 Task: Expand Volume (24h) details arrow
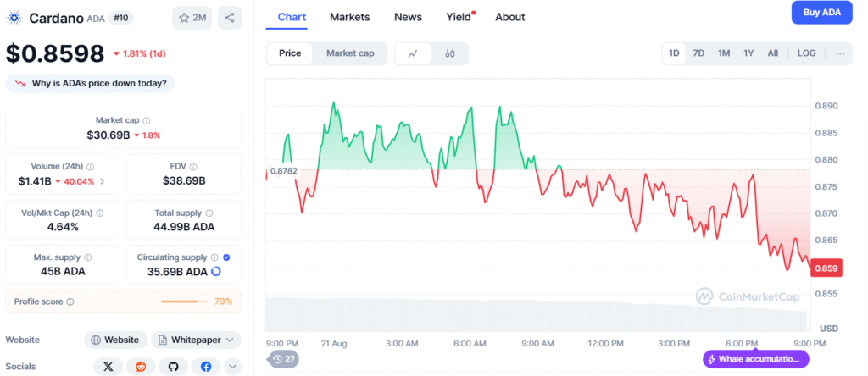pos(102,181)
